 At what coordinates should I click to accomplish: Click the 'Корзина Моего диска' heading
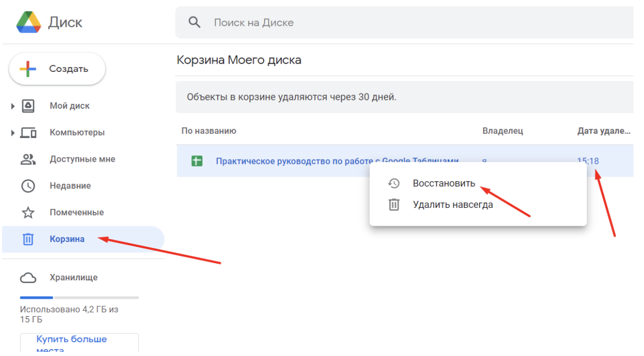[239, 60]
